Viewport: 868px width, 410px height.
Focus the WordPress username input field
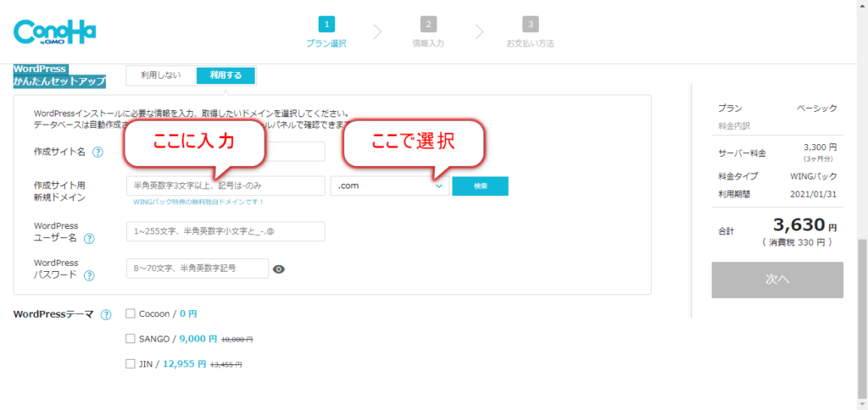(225, 232)
